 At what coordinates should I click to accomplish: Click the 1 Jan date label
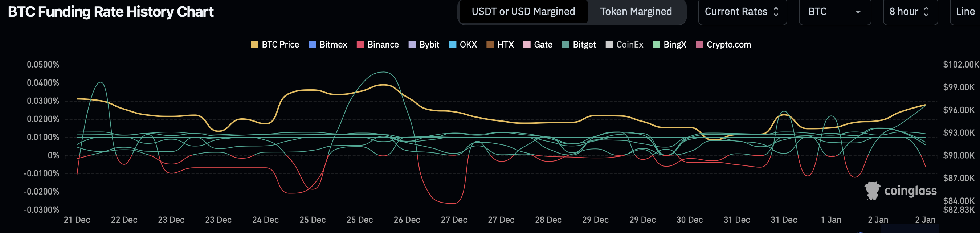831,220
